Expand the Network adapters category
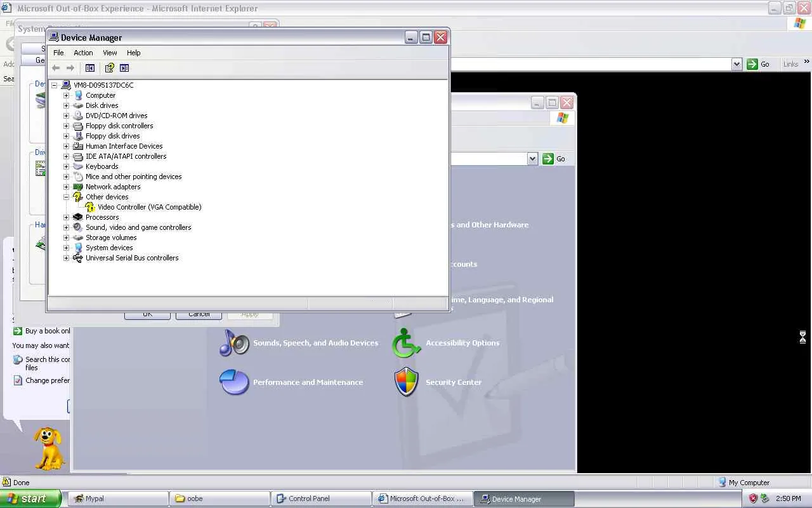The width and height of the screenshot is (812, 508). (66, 187)
